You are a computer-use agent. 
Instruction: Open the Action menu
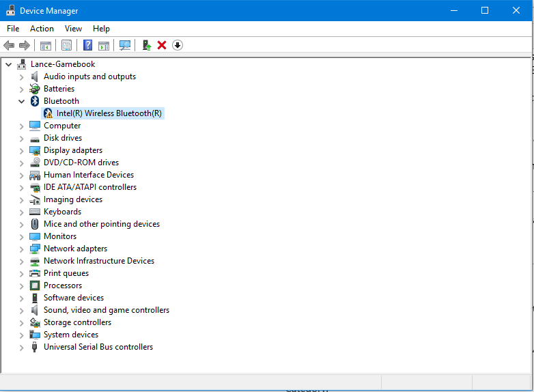tap(42, 29)
